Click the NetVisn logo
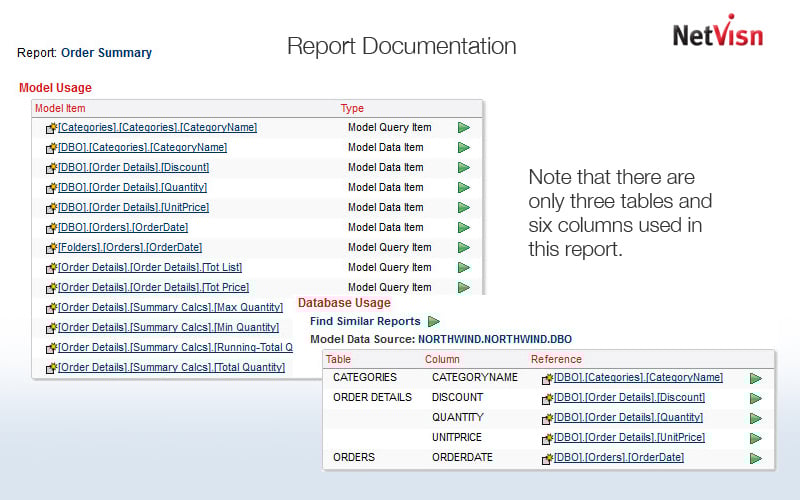800x500 pixels. tap(717, 33)
